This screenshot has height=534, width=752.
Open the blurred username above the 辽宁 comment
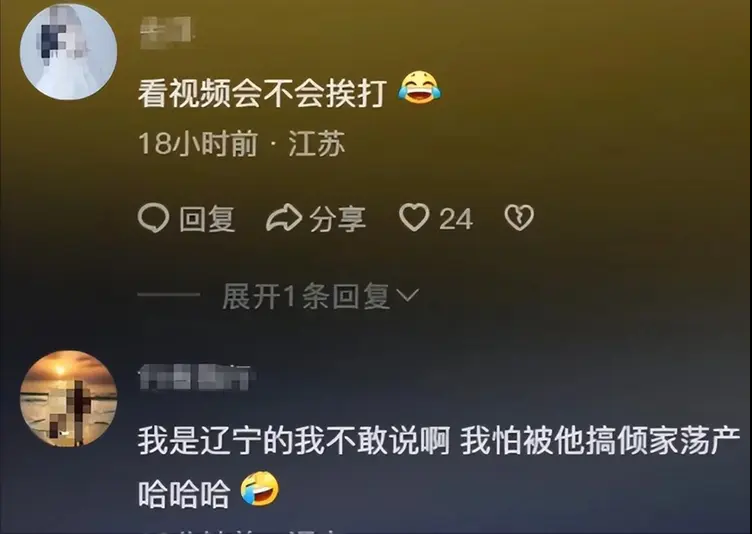pyautogui.click(x=196, y=377)
